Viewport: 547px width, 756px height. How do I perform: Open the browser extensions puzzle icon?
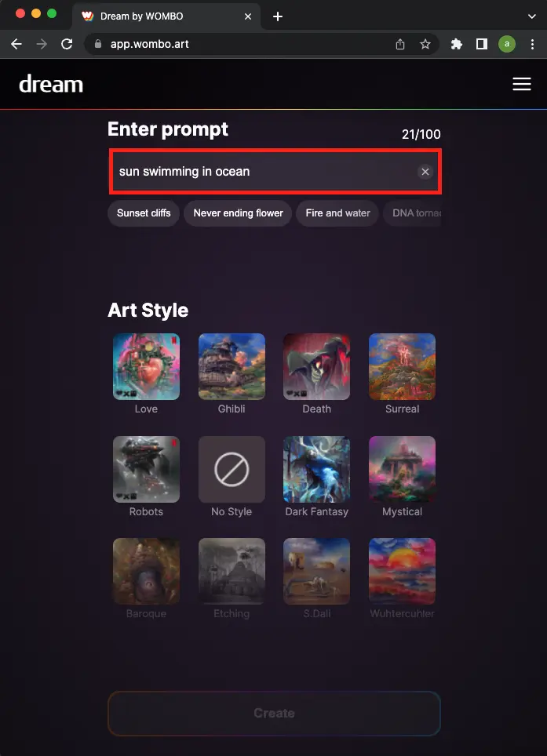click(x=456, y=45)
